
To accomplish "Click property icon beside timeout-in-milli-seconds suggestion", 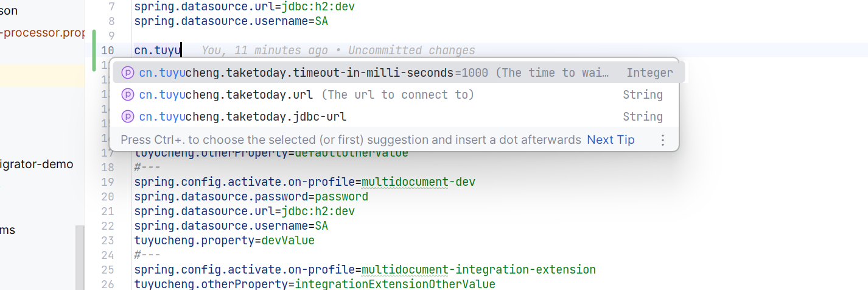I will (127, 72).
